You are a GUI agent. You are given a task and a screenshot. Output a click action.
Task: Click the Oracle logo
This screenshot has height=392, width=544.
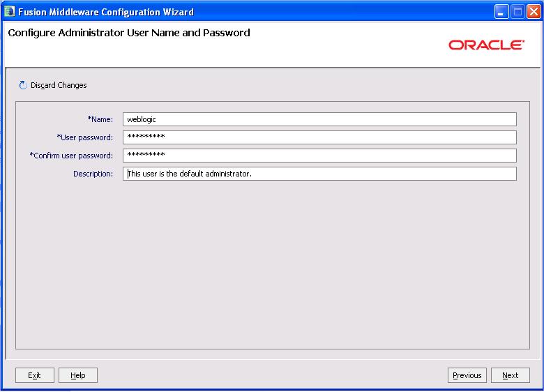pos(486,45)
